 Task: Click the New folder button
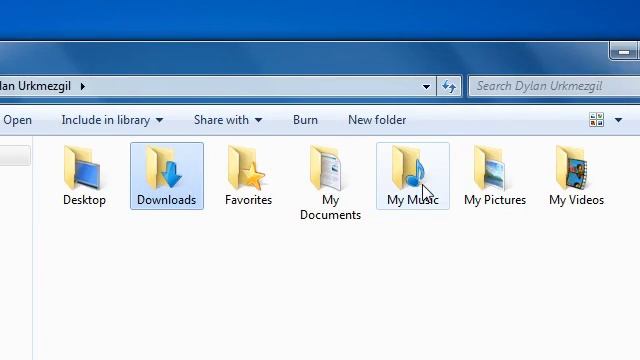377,120
